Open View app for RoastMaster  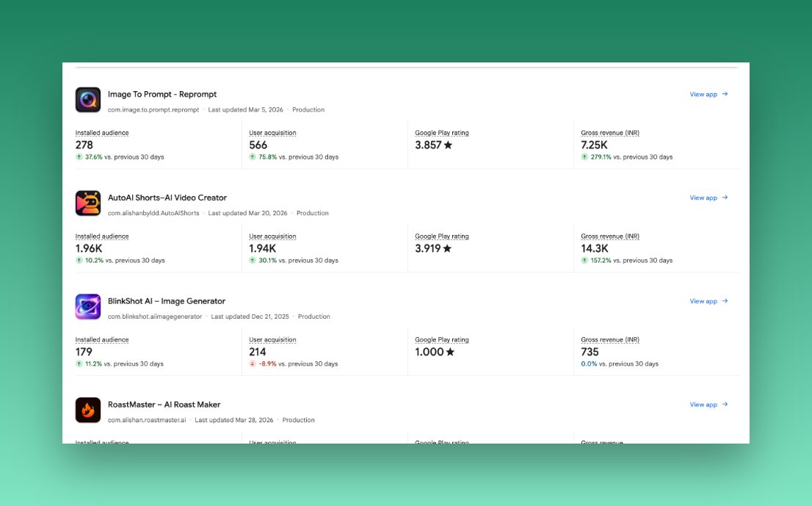[708, 405]
